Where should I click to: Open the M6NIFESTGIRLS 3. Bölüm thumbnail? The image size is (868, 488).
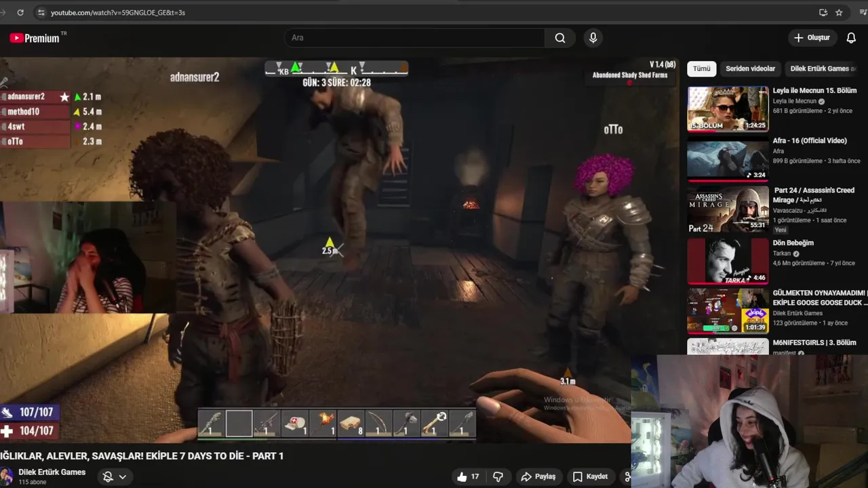click(728, 346)
